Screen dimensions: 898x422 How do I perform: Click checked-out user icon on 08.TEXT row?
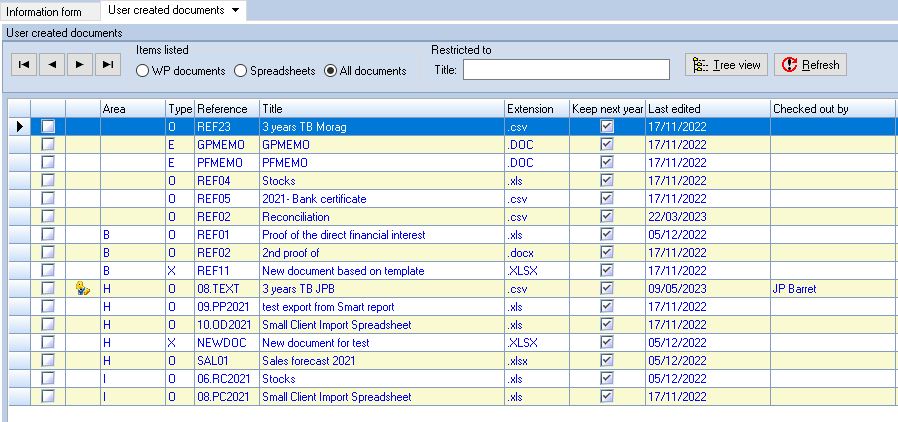pos(82,289)
